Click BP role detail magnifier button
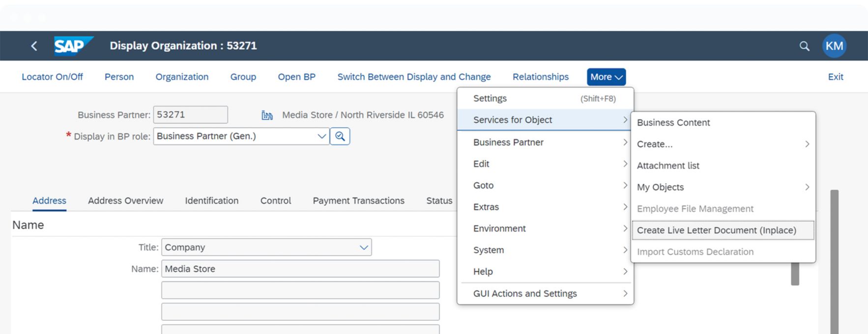Viewport: 868px width, 334px height. click(340, 136)
